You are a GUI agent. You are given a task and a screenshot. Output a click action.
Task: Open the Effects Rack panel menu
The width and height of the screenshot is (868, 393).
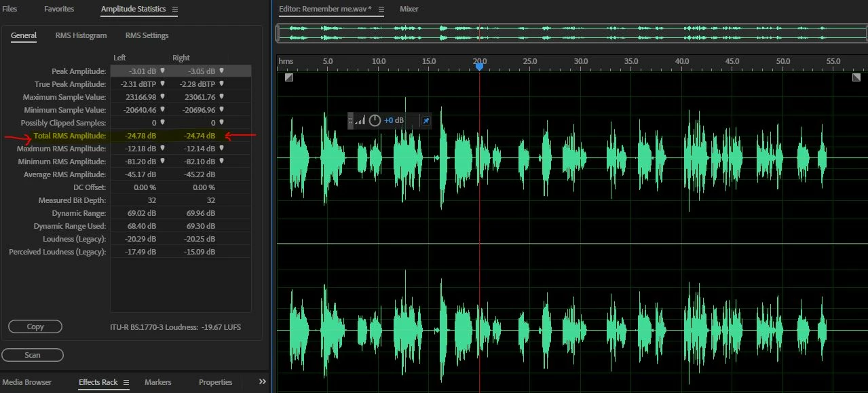coord(126,382)
